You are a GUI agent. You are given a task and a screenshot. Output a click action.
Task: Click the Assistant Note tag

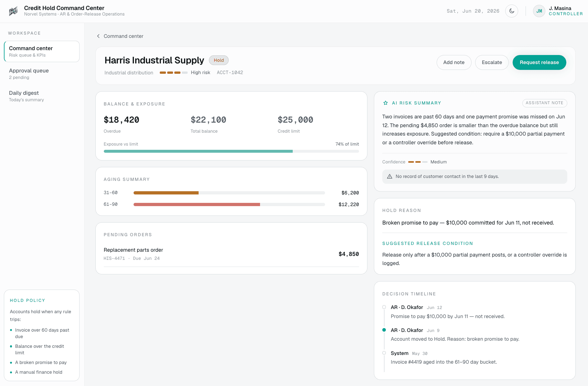click(544, 103)
